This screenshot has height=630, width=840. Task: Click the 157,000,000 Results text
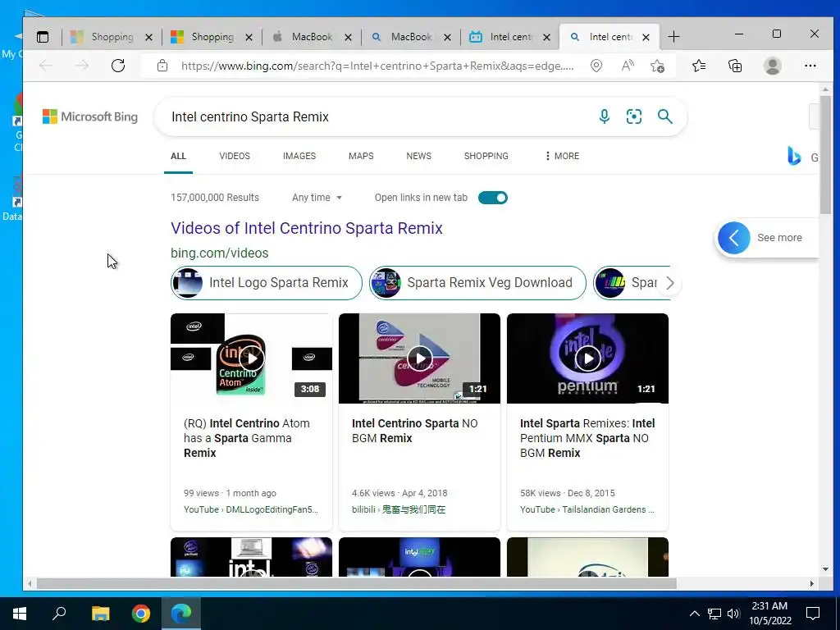point(215,198)
